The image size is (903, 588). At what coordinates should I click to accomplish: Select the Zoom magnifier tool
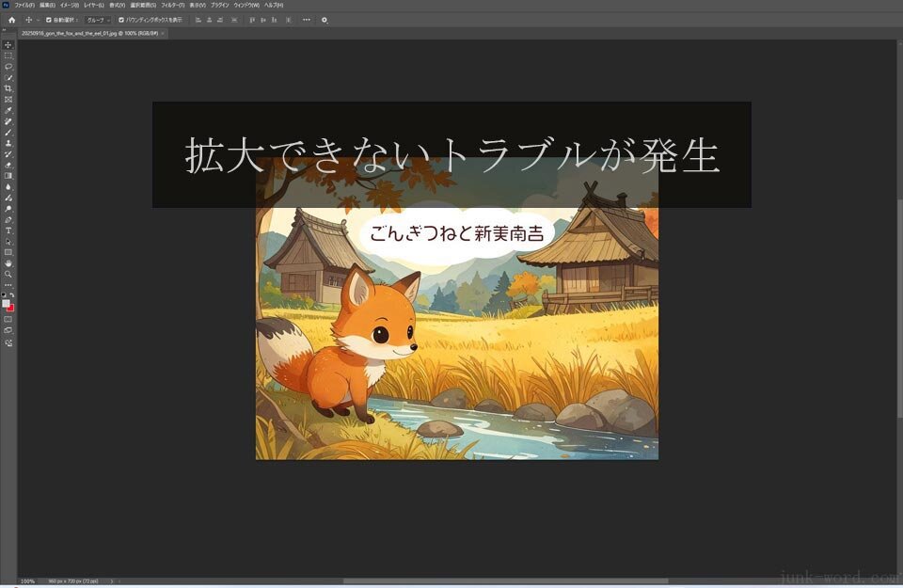coord(8,274)
